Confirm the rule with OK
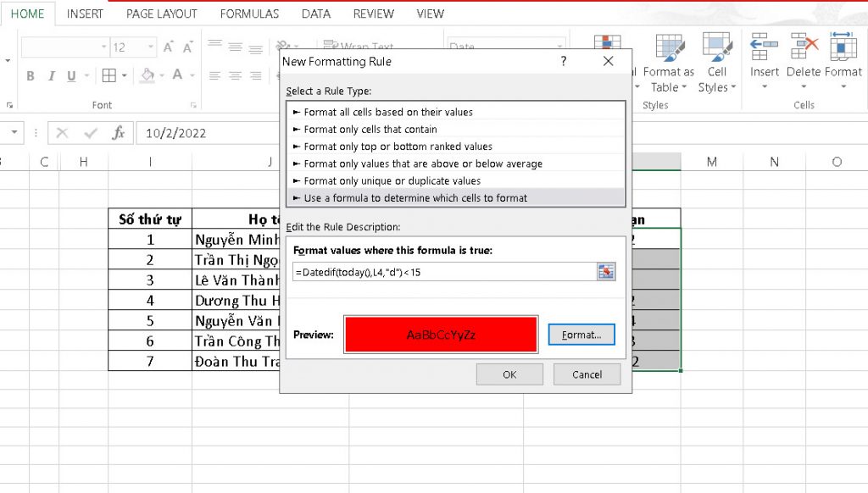The width and height of the screenshot is (868, 493). (x=509, y=374)
